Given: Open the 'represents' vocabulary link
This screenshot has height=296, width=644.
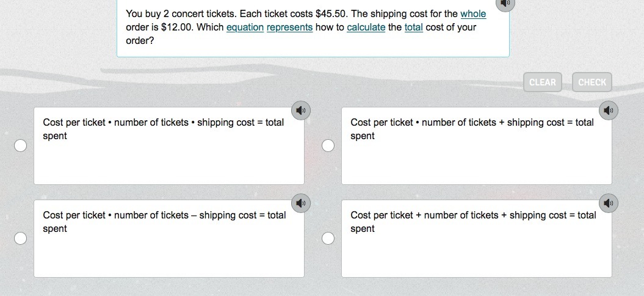Looking at the screenshot, I should pos(289,27).
